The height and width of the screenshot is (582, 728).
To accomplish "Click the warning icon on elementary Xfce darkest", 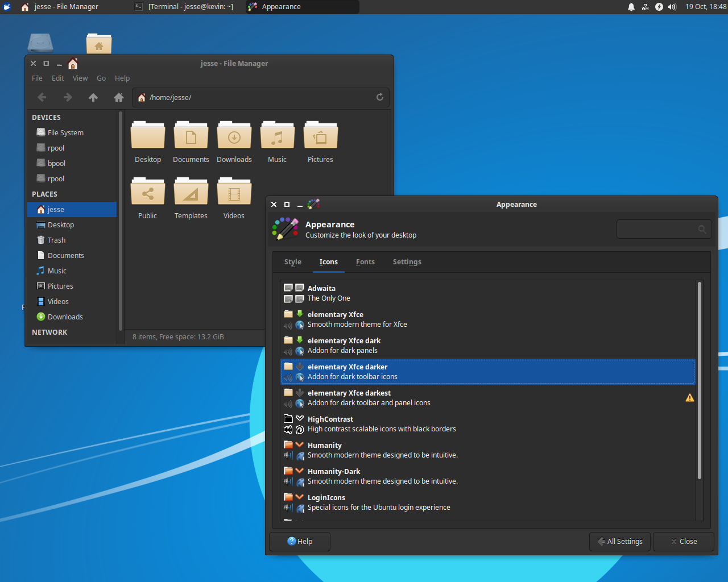I will point(690,398).
